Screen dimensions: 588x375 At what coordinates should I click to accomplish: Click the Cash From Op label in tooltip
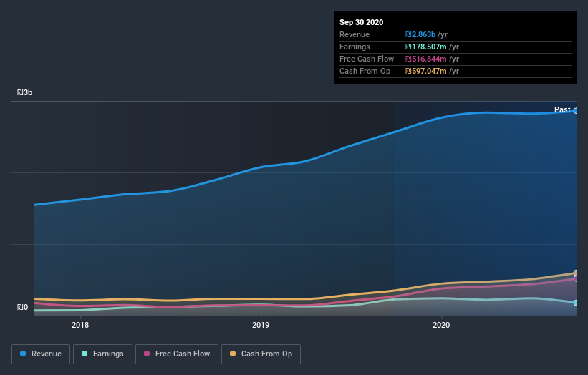[x=365, y=71]
